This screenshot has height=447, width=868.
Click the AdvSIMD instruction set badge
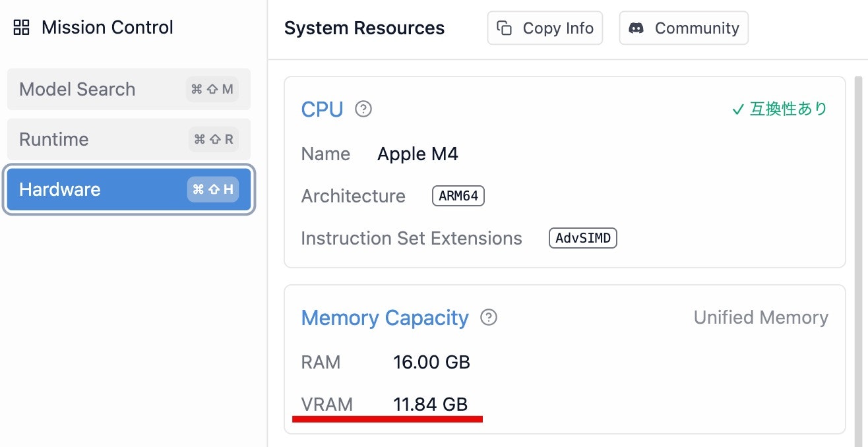click(x=583, y=238)
